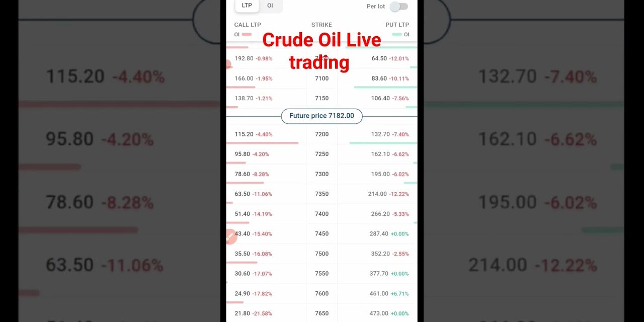
Task: Select call LTP 115.20 at 7200 strike
Action: [244, 134]
